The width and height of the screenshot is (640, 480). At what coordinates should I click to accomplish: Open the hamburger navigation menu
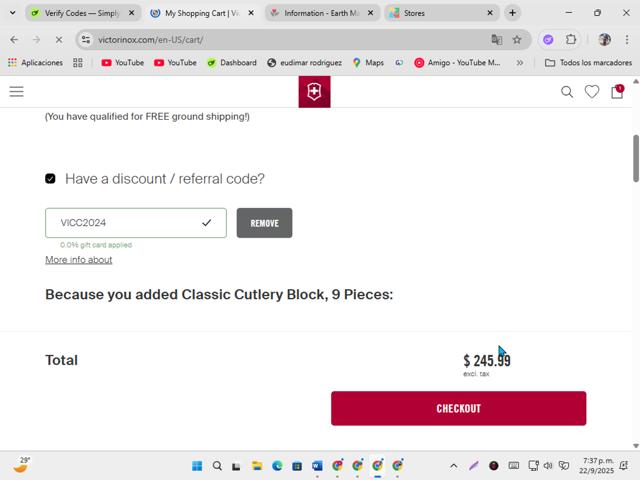coord(16,92)
